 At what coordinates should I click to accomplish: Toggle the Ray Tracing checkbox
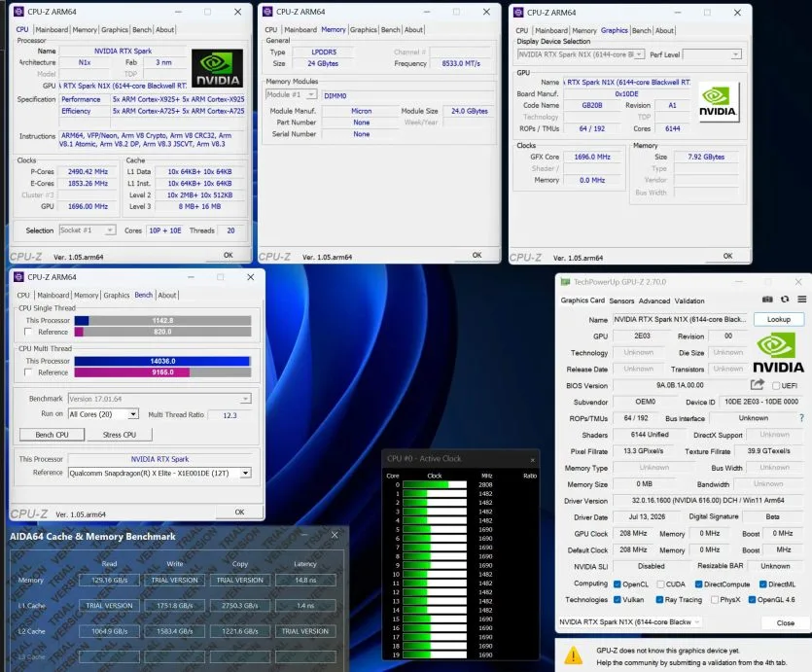659,599
